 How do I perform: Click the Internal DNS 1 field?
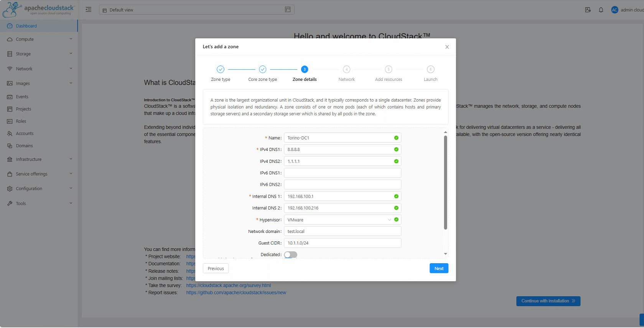click(x=343, y=196)
